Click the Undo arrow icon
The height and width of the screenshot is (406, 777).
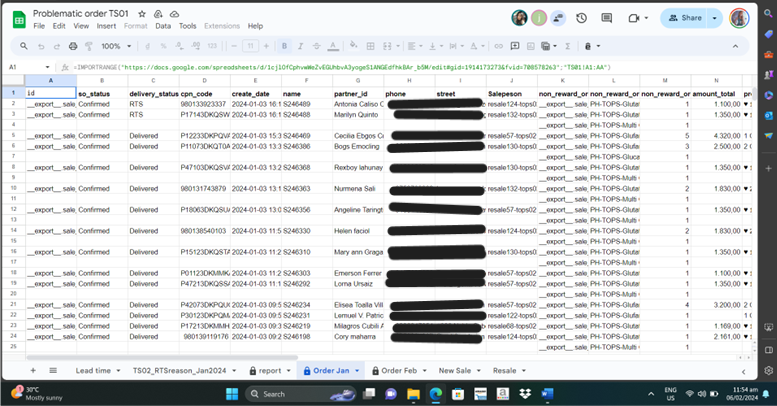pos(41,46)
